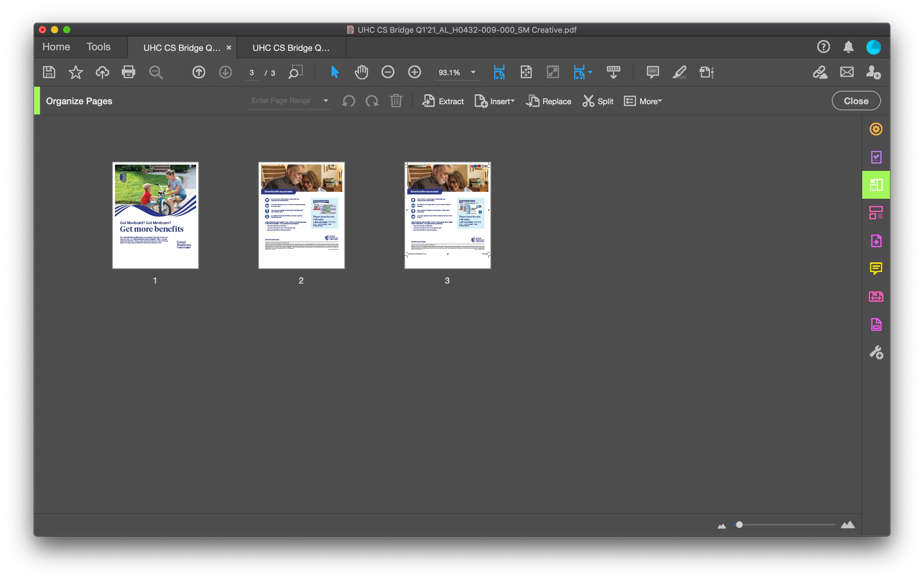Image resolution: width=924 pixels, height=581 pixels.
Task: Click the Highlight text pen icon
Action: (x=679, y=72)
